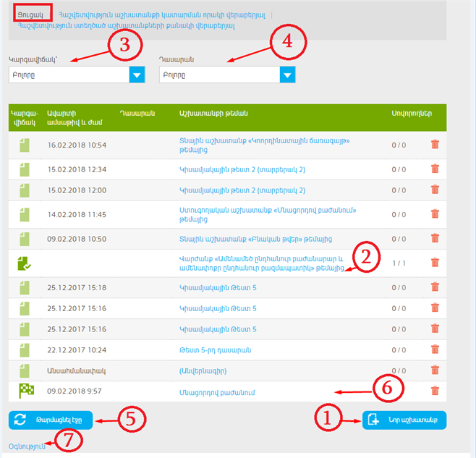Remove the 15.02.2018 12:00 assignment via trash icon
Image resolution: width=476 pixels, height=458 pixels.
(x=435, y=190)
